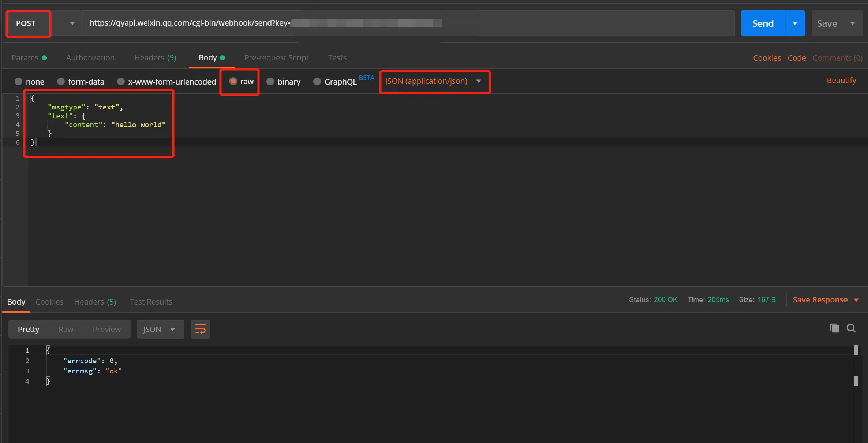Click the Beautify link
Viewport: 868px width, 443px height.
pos(841,80)
